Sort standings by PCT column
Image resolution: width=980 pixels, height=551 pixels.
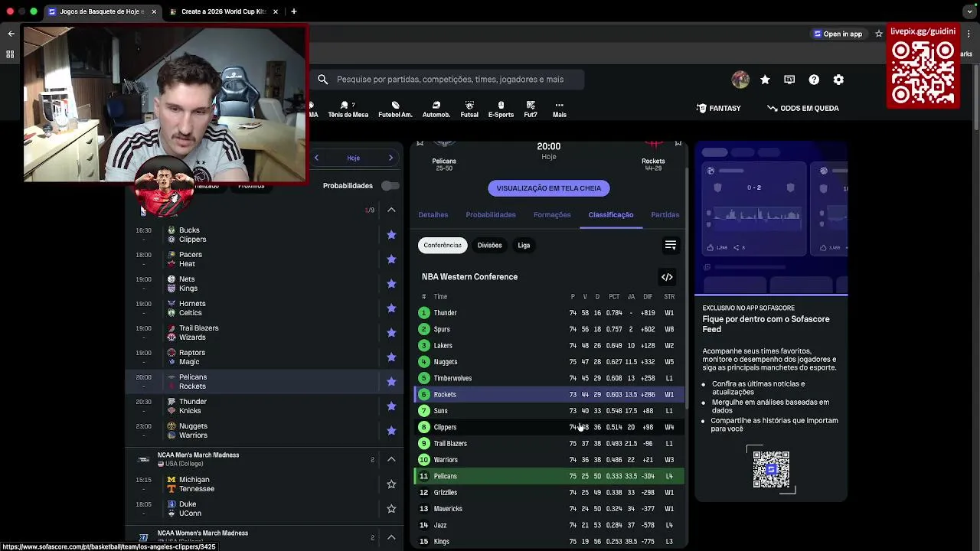[614, 297]
